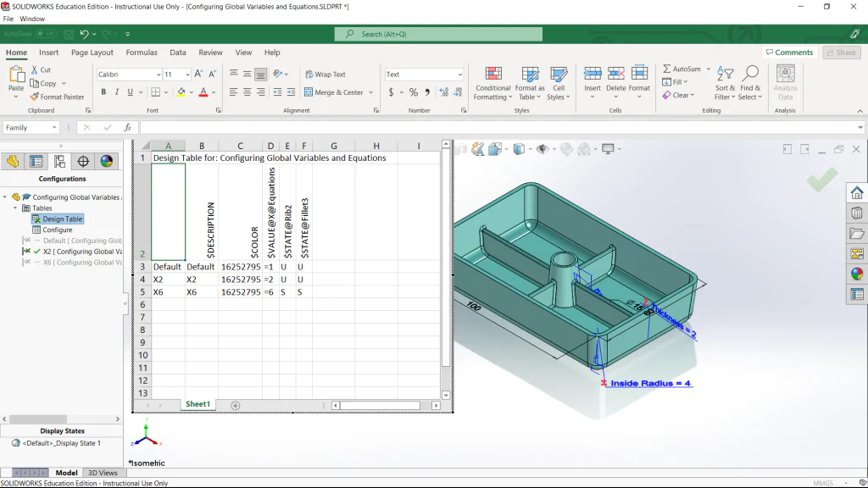
Task: Open the File menu
Action: coord(8,19)
